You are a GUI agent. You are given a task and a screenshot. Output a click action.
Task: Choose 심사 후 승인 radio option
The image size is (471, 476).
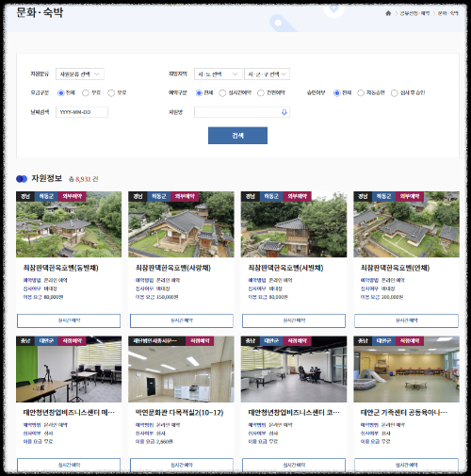click(395, 93)
